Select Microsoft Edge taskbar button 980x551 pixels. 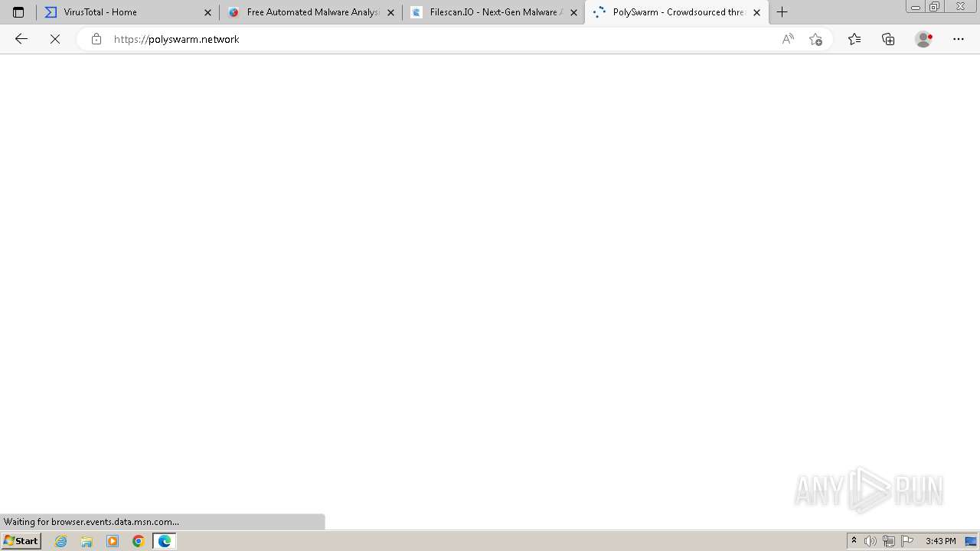click(165, 541)
